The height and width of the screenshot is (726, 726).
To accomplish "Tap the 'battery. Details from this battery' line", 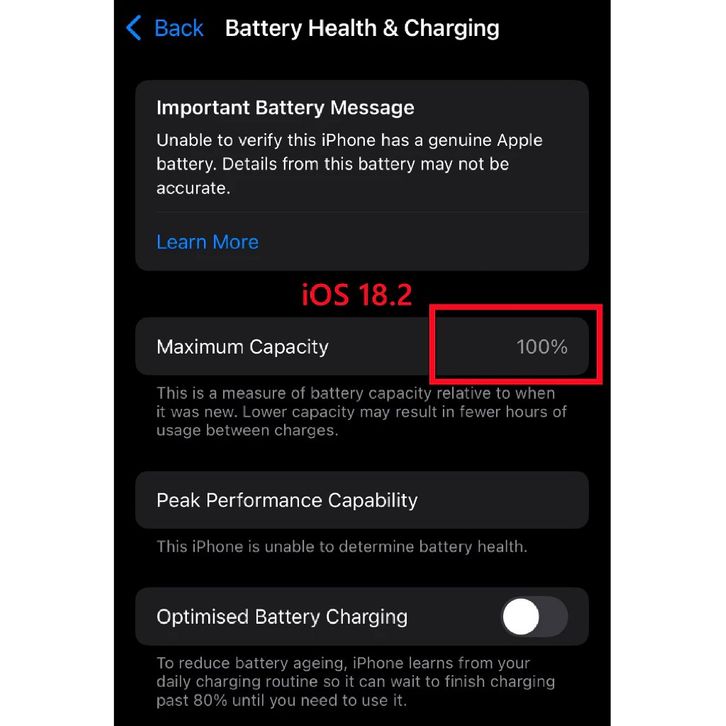I will 332,164.
